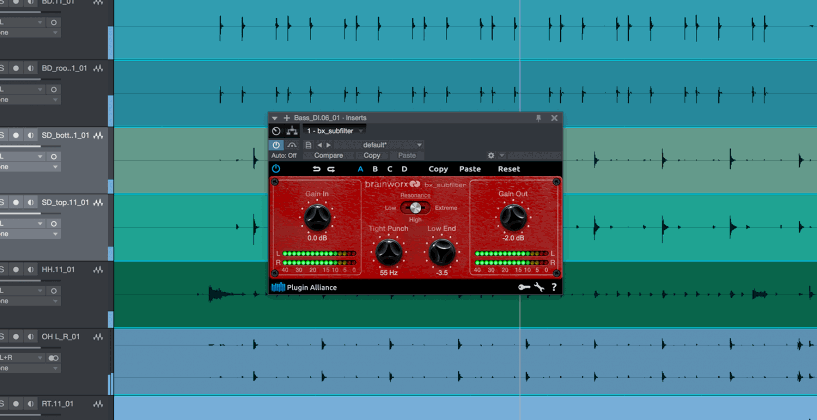Select settings bank D
The image size is (817, 420).
pos(404,169)
